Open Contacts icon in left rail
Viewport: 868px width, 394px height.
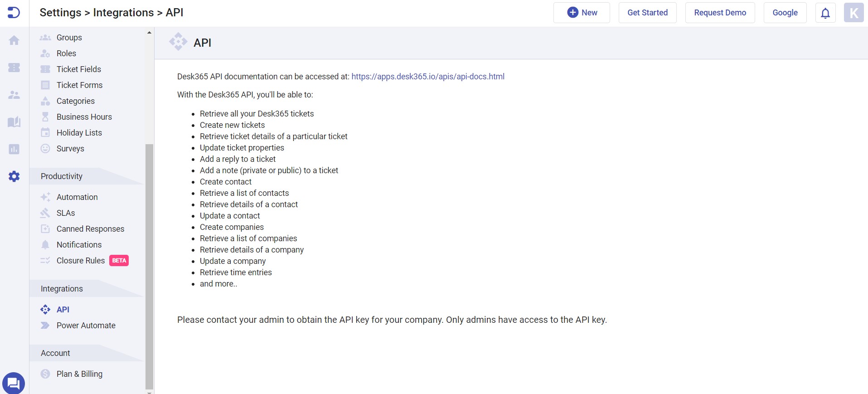click(x=14, y=95)
